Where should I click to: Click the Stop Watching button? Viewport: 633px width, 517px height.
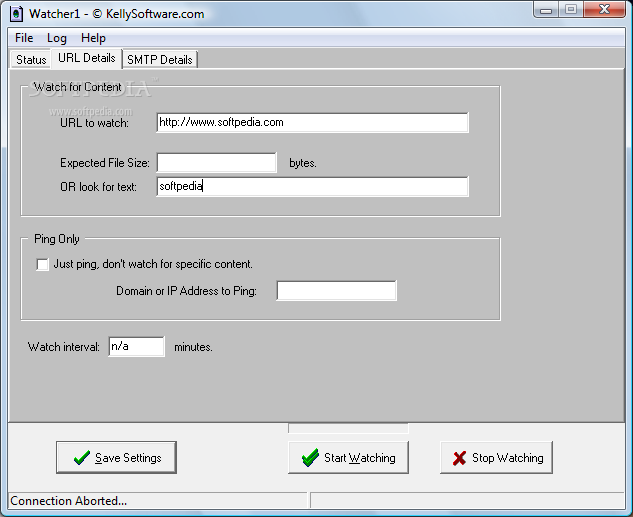coord(496,457)
